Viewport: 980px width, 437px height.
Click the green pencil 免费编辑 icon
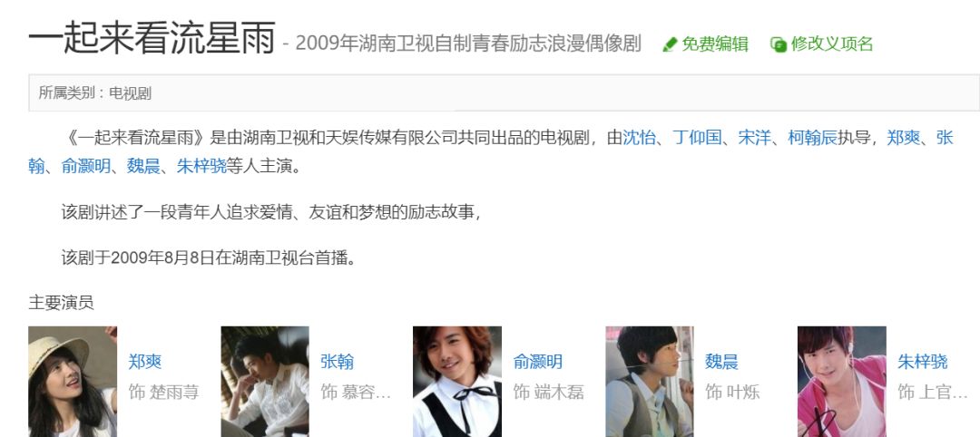click(670, 44)
